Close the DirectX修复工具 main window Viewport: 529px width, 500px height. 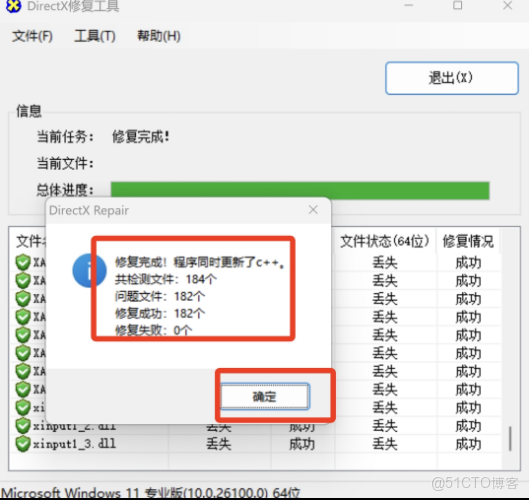click(x=508, y=5)
